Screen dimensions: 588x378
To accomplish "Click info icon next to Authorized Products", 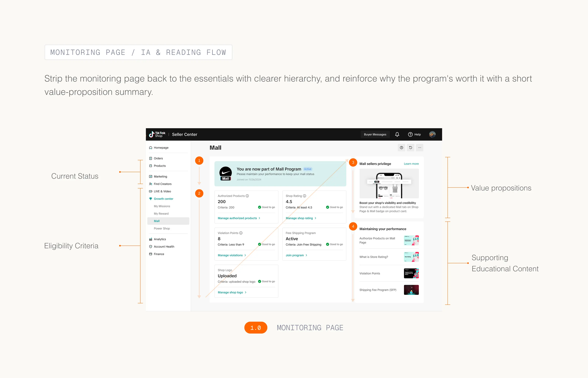I will click(247, 196).
